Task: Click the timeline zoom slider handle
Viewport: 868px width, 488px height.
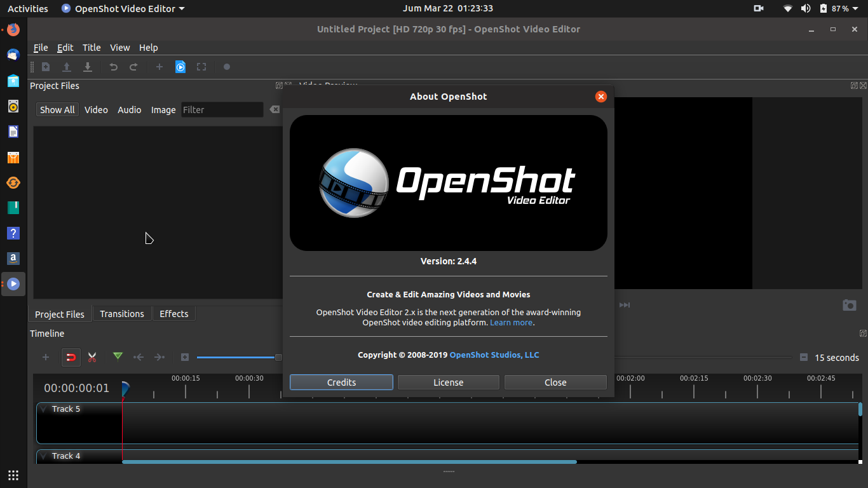Action: (278, 358)
